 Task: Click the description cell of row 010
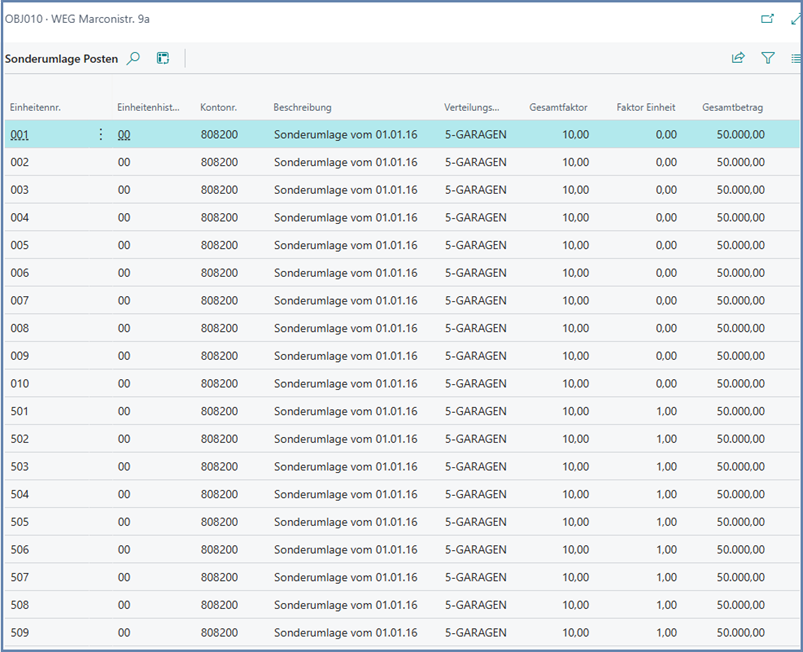[x=345, y=384]
